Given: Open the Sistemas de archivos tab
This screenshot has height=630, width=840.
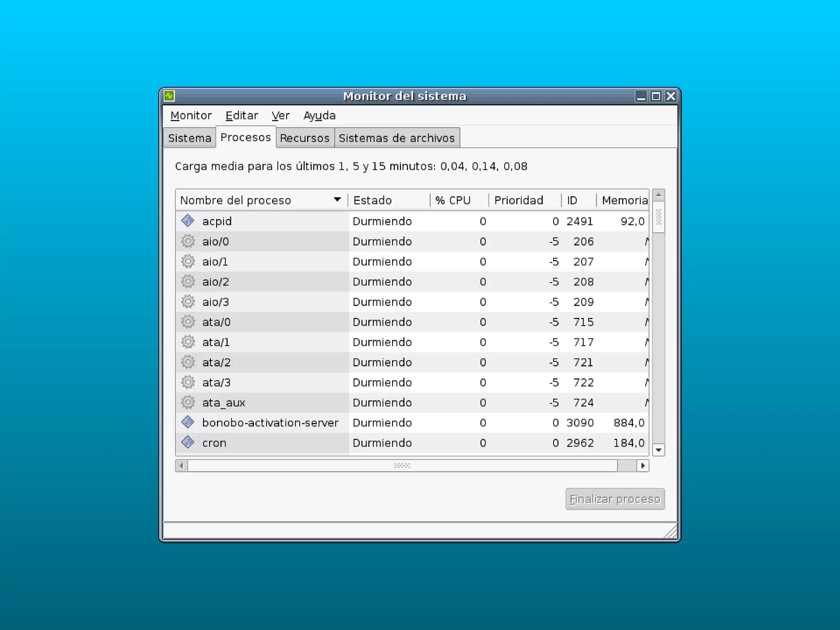Looking at the screenshot, I should pyautogui.click(x=397, y=138).
